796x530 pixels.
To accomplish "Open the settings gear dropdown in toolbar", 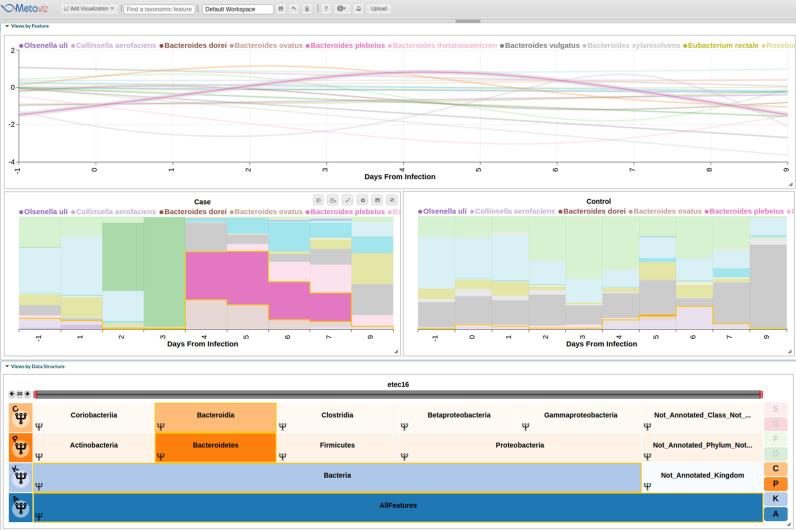I will coord(342,9).
